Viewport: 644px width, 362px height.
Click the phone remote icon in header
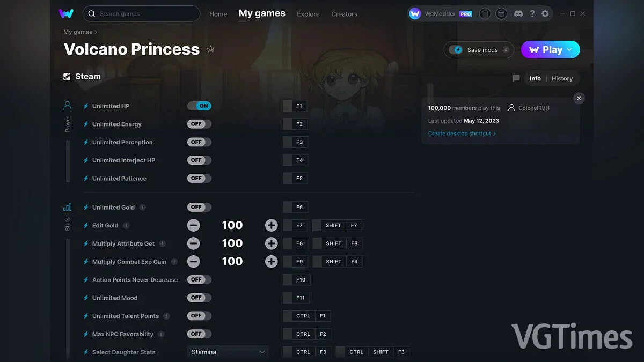[485, 13]
